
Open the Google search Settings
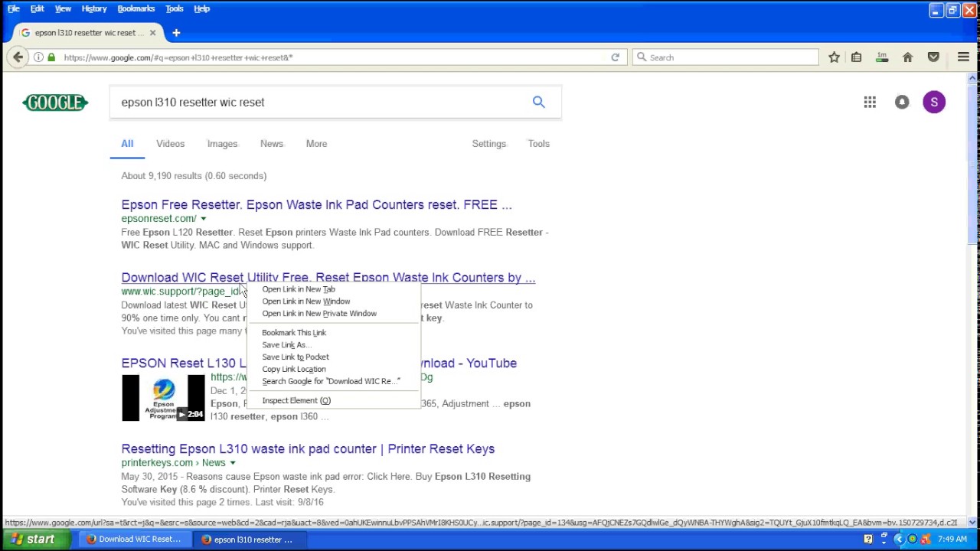(x=488, y=144)
